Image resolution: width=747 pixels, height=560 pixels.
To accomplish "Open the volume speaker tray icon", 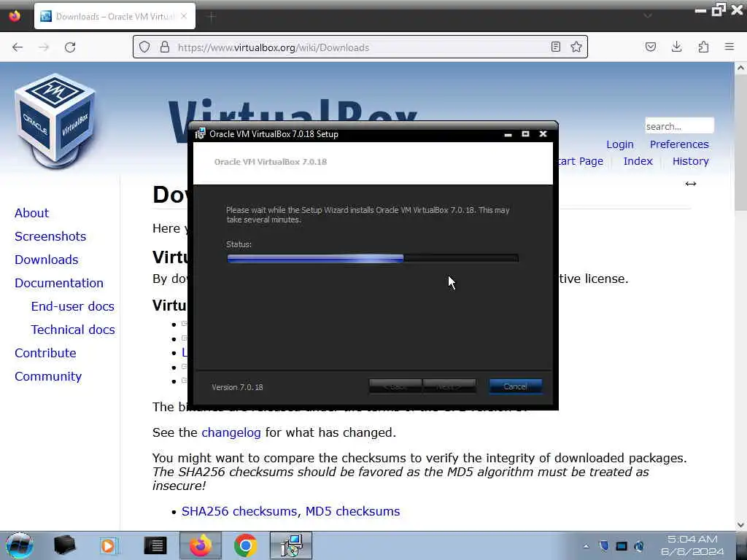I will [639, 545].
